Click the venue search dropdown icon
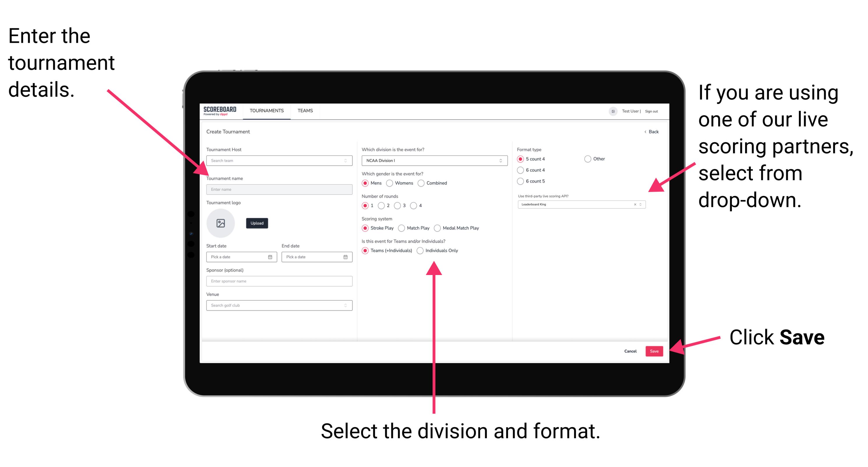 tap(345, 305)
